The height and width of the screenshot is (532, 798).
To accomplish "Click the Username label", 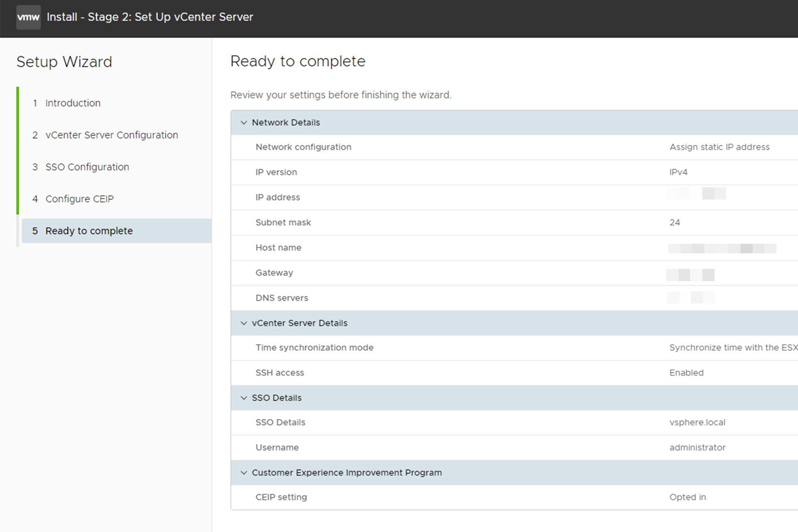I will 277,448.
